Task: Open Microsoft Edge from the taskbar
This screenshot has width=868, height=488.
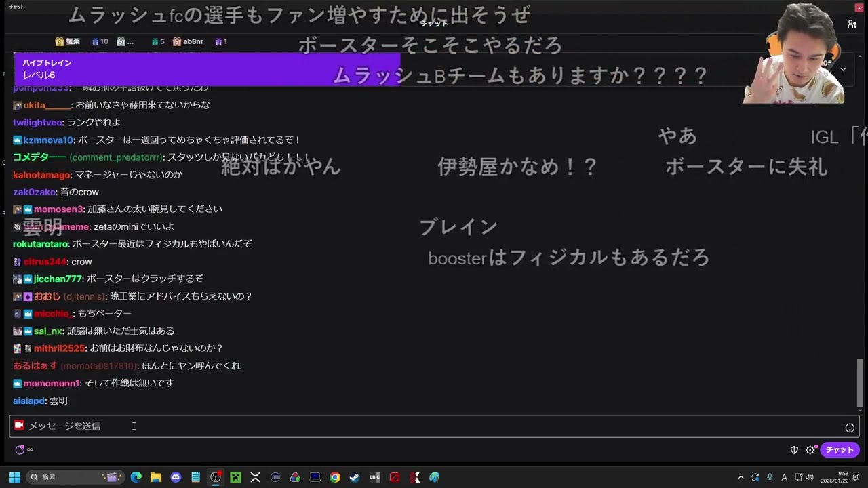Action: tap(136, 477)
